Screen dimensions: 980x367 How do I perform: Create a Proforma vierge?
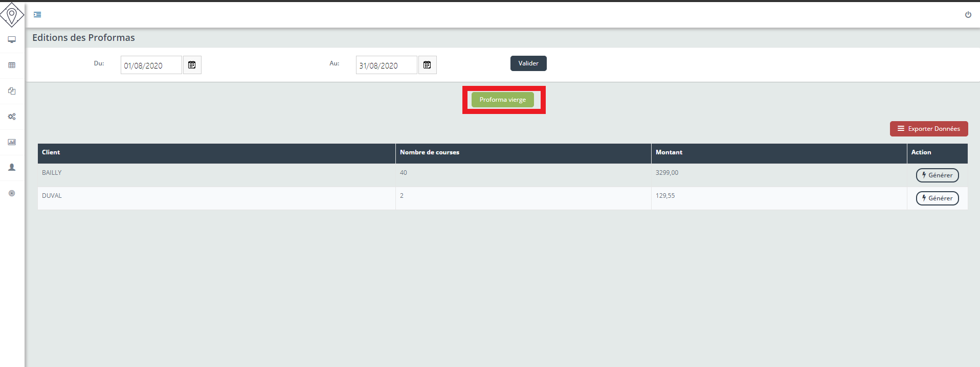coord(502,100)
